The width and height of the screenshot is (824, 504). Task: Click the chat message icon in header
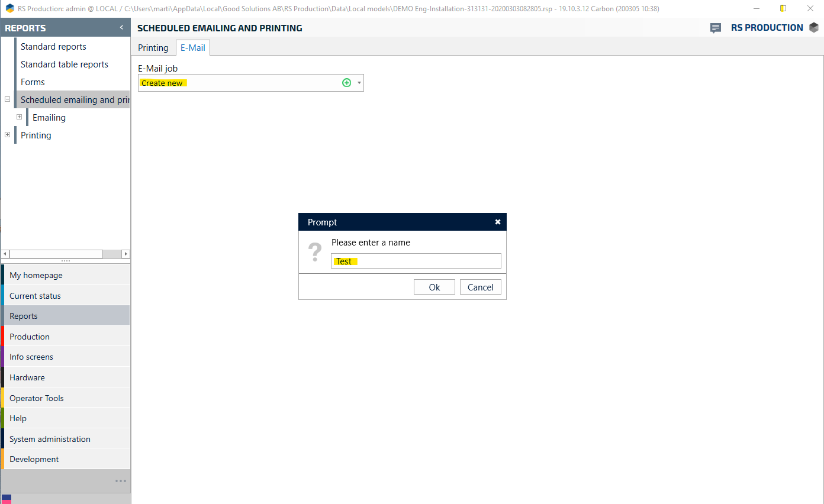pos(715,28)
